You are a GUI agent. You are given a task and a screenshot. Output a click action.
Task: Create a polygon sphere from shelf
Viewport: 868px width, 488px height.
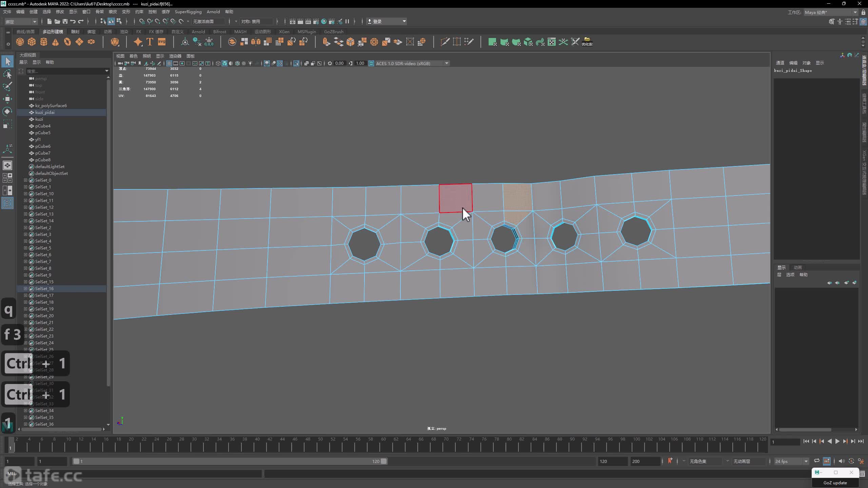pyautogui.click(x=20, y=42)
